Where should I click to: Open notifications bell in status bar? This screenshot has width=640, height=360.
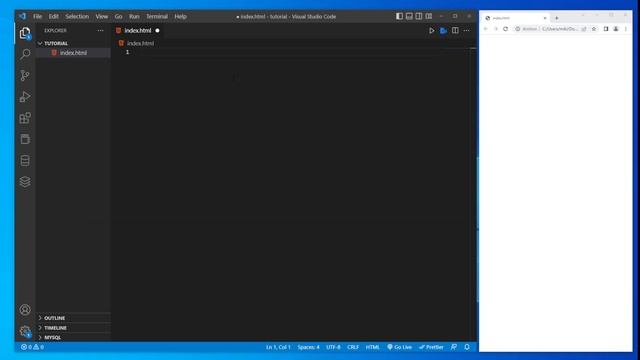[x=467, y=347]
